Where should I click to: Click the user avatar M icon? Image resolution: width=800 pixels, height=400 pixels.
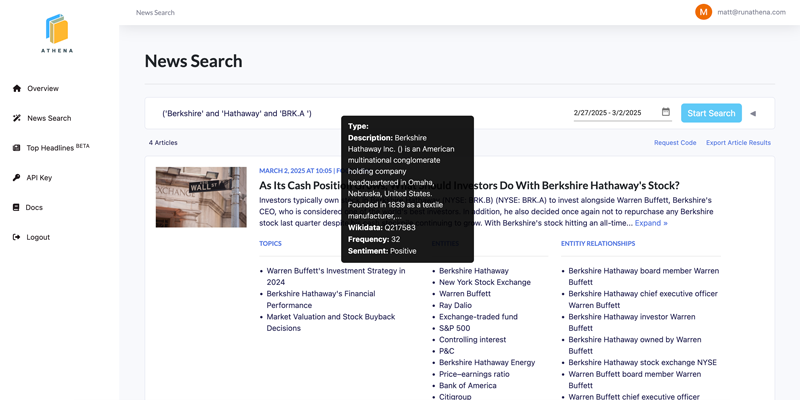click(703, 12)
